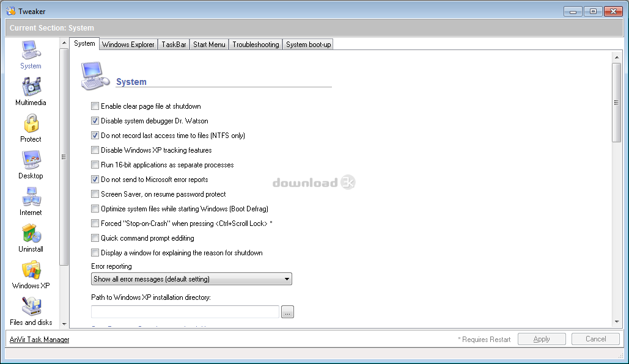The image size is (629, 364).
Task: Open the Multimedia section icon
Action: pos(31,92)
